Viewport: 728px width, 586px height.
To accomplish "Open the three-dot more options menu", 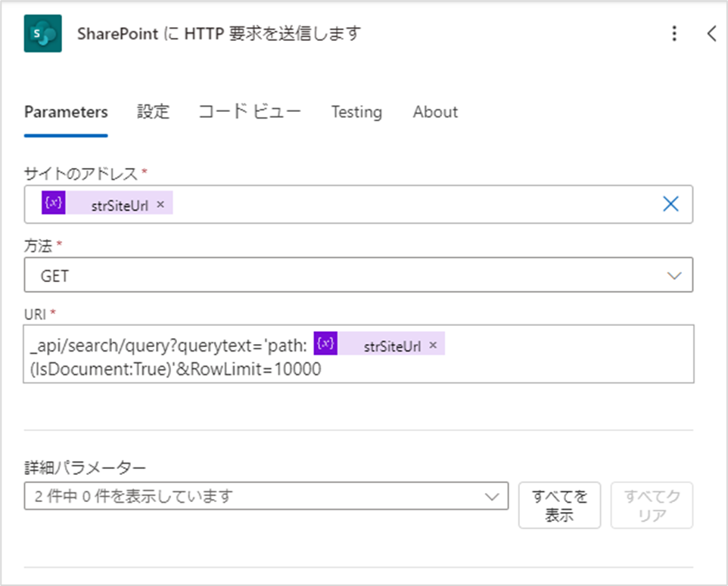I will tap(674, 33).
